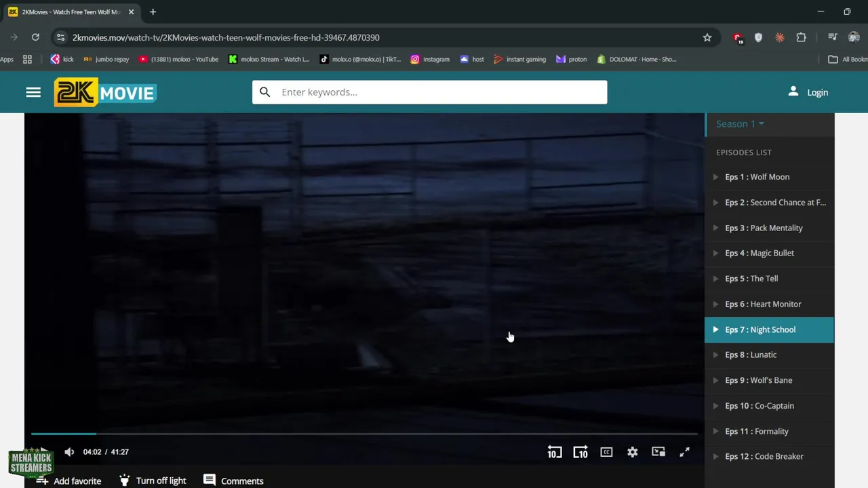Image resolution: width=868 pixels, height=488 pixels.
Task: Open the Chrome profile avatar
Action: (854, 37)
